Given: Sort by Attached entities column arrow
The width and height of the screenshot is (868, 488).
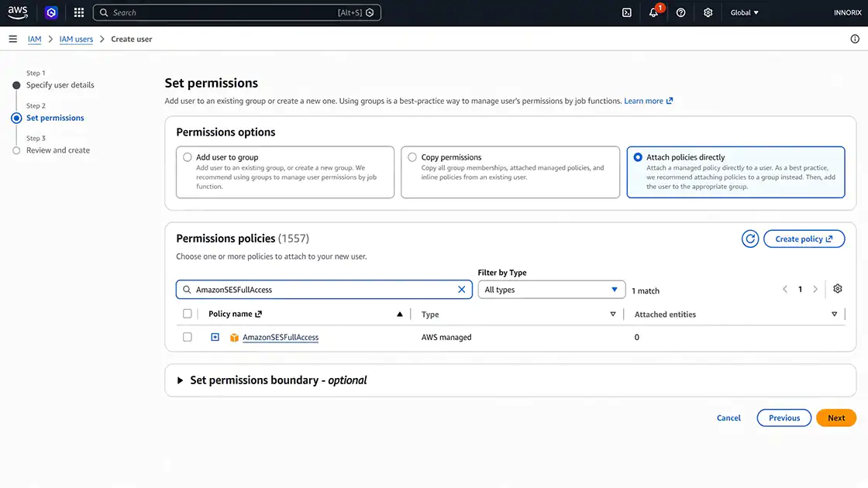Looking at the screenshot, I should tap(834, 314).
